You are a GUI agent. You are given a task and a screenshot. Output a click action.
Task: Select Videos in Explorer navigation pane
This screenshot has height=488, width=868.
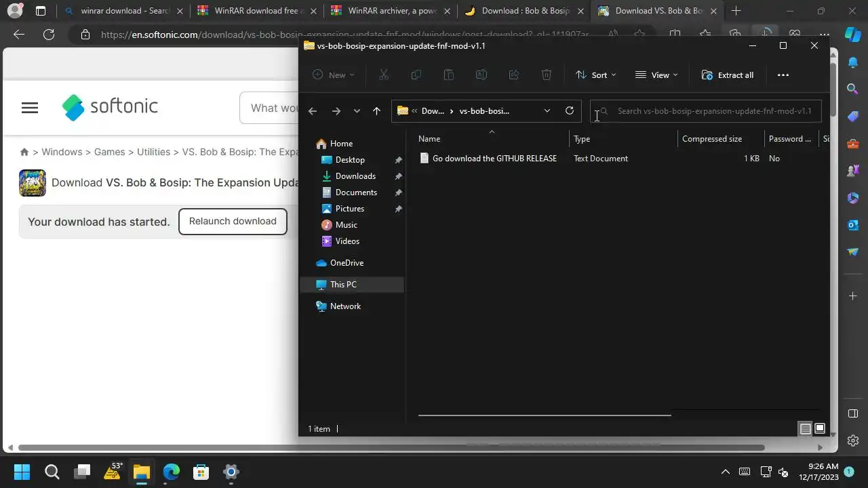347,241
